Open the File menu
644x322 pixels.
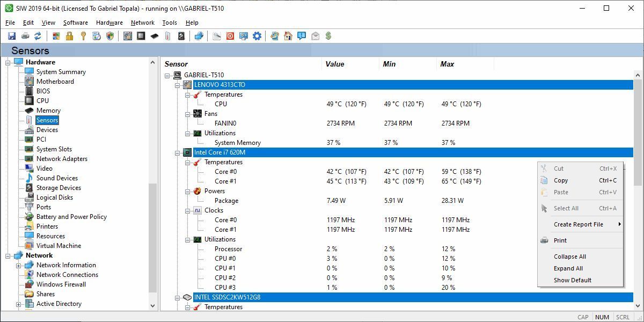tap(10, 23)
